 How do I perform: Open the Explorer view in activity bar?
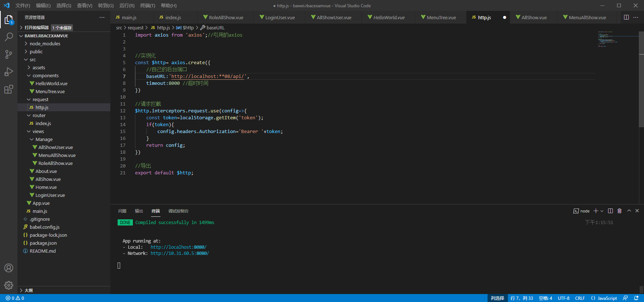(x=9, y=20)
